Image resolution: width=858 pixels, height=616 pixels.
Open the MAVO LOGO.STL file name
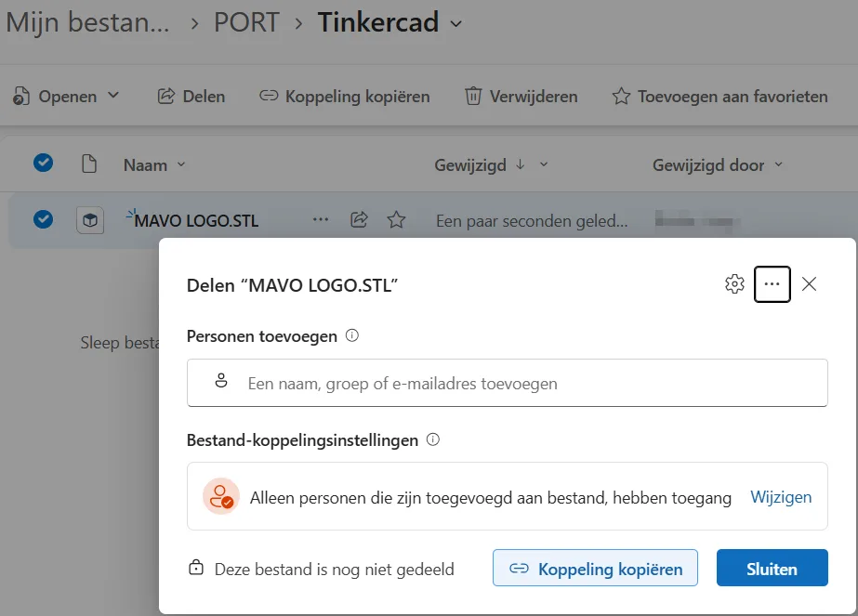pos(196,220)
